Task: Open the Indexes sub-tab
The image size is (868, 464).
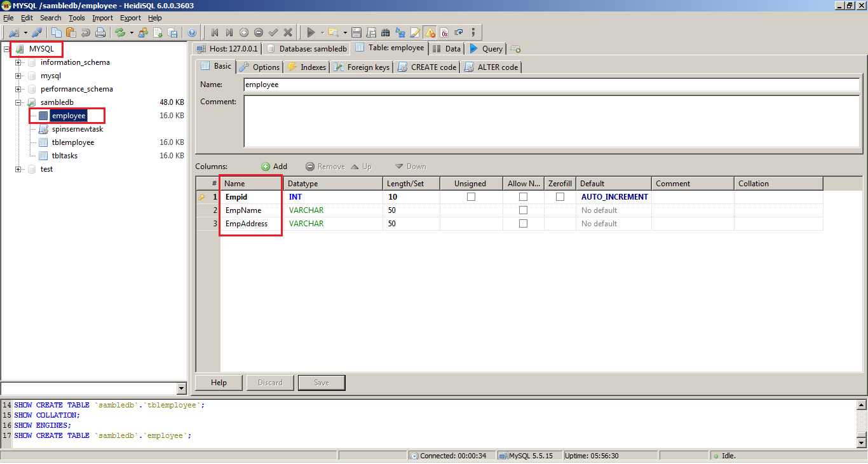Action: point(306,67)
